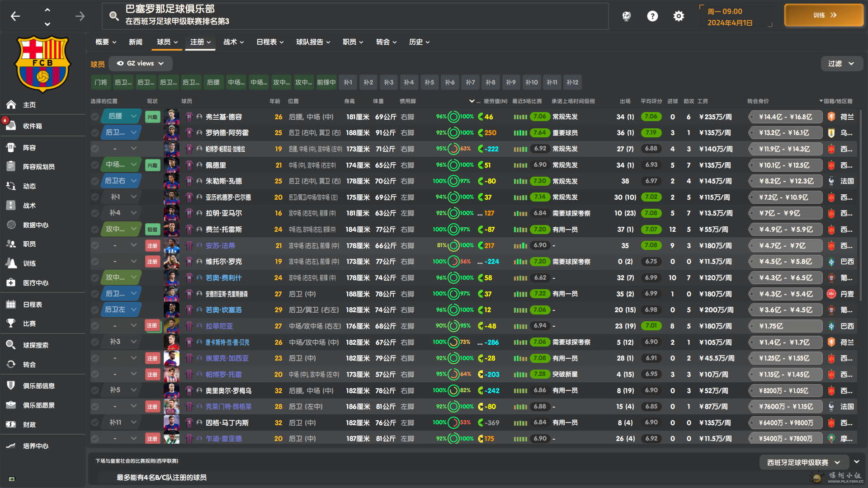The height and width of the screenshot is (488, 868).
Task: Select the 门将 goalkeeper position slot
Action: coord(101,82)
